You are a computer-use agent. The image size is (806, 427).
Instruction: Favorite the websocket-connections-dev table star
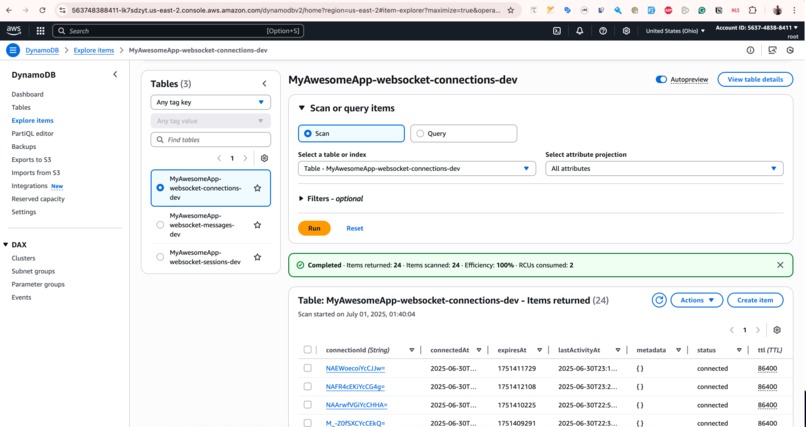pos(258,188)
